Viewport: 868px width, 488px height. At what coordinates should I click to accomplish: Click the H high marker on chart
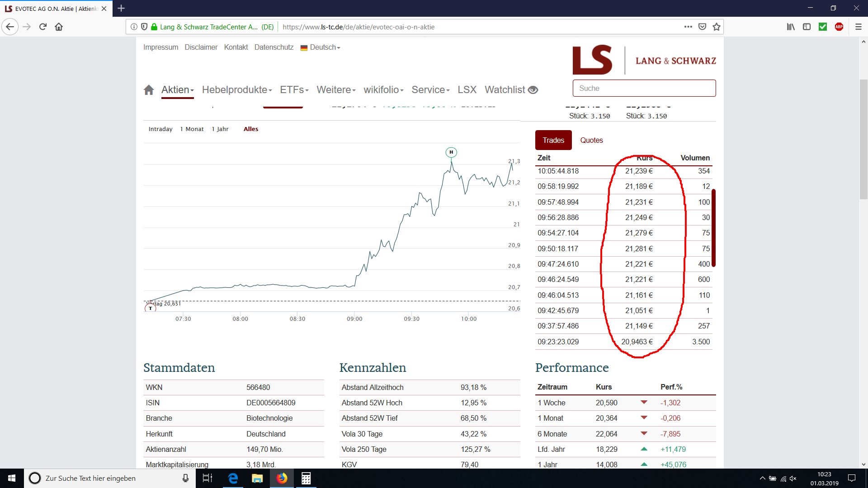tap(451, 152)
